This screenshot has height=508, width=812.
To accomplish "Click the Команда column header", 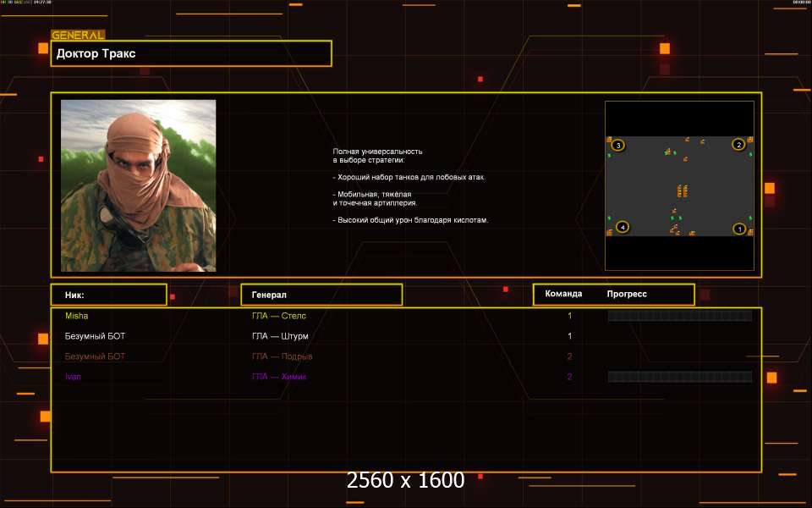I will tap(563, 295).
